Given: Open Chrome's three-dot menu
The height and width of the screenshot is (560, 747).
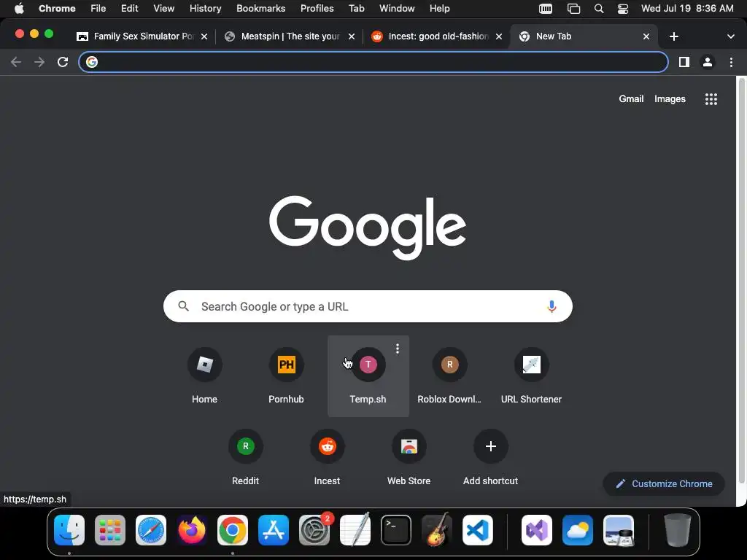Looking at the screenshot, I should point(731,62).
